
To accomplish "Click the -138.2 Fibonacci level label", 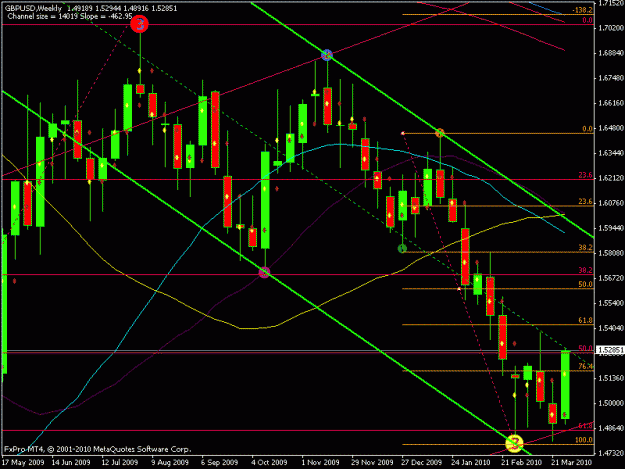I will click(x=582, y=10).
